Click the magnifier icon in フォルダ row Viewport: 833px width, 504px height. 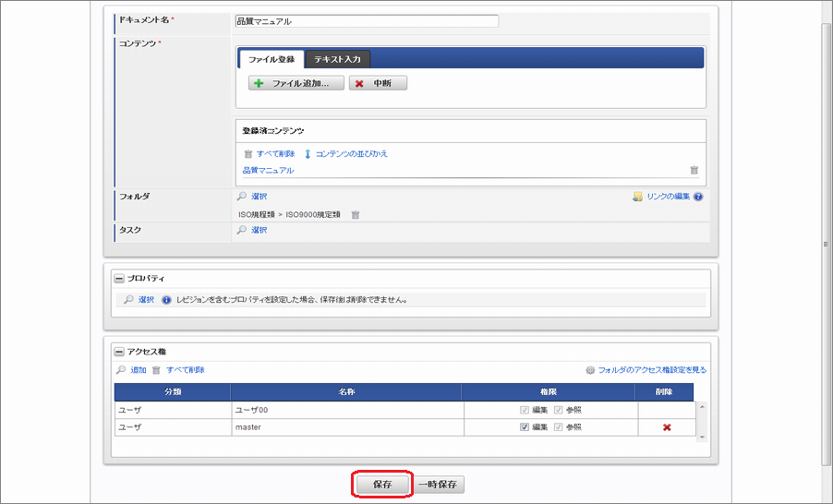pos(242,197)
